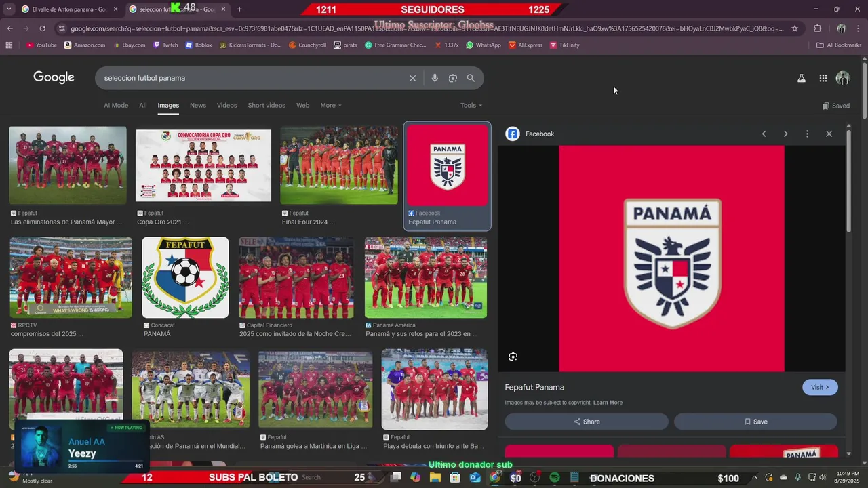Search inside image with Lens overlay icon
868x488 pixels.
[513, 357]
